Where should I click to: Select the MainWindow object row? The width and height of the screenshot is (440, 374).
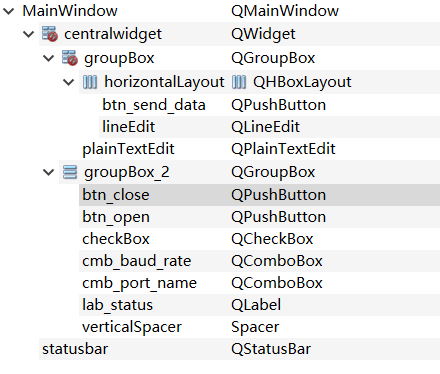pos(70,11)
